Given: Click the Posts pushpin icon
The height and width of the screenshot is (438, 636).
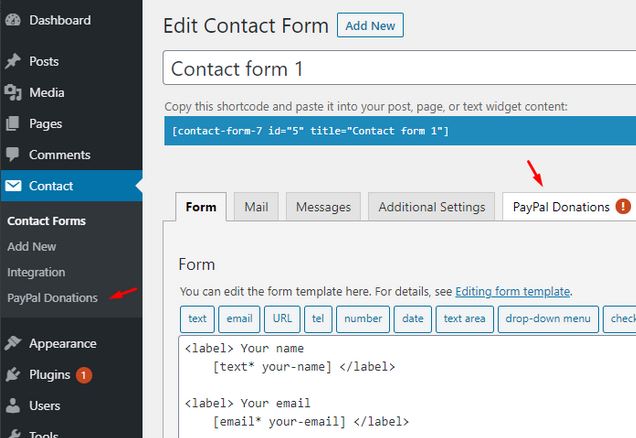Looking at the screenshot, I should pyautogui.click(x=13, y=61).
